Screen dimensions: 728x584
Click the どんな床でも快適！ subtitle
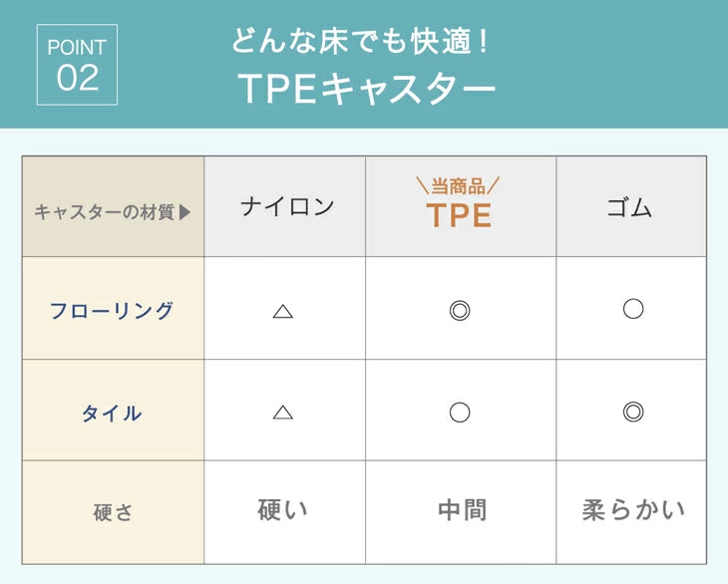(363, 42)
